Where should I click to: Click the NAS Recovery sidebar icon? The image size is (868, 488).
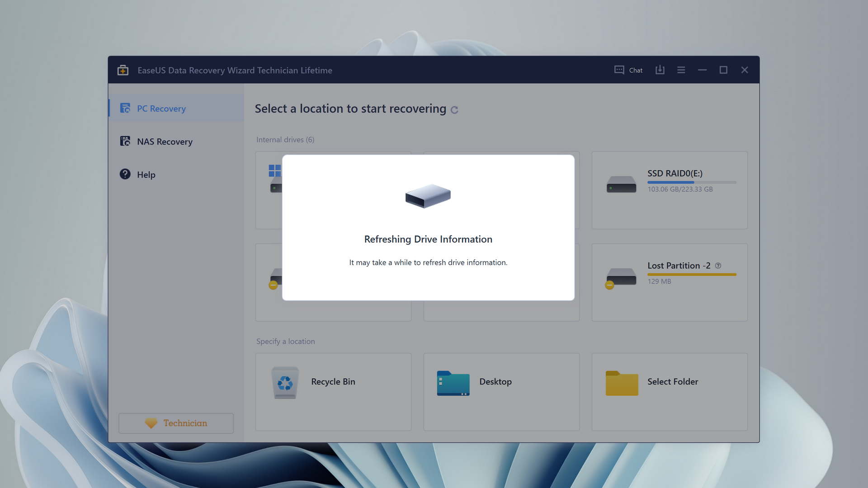125,141
